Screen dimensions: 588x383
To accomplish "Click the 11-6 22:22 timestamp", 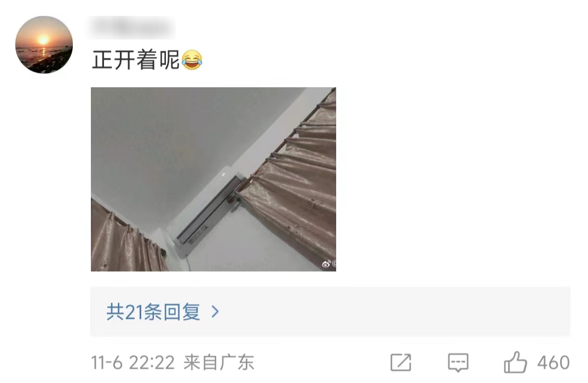I will click(x=132, y=363).
